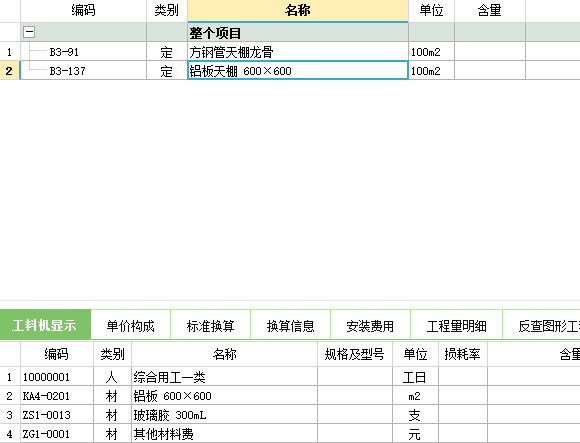The height and width of the screenshot is (443, 580).
Task: Click the 材 category cell of 玻璃胶 row
Action: pos(112,415)
